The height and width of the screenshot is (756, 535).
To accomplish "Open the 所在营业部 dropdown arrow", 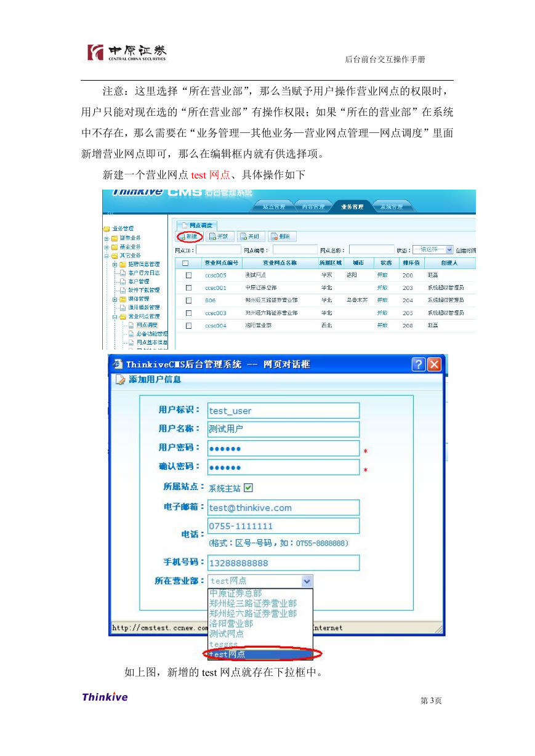I will [x=307, y=581].
